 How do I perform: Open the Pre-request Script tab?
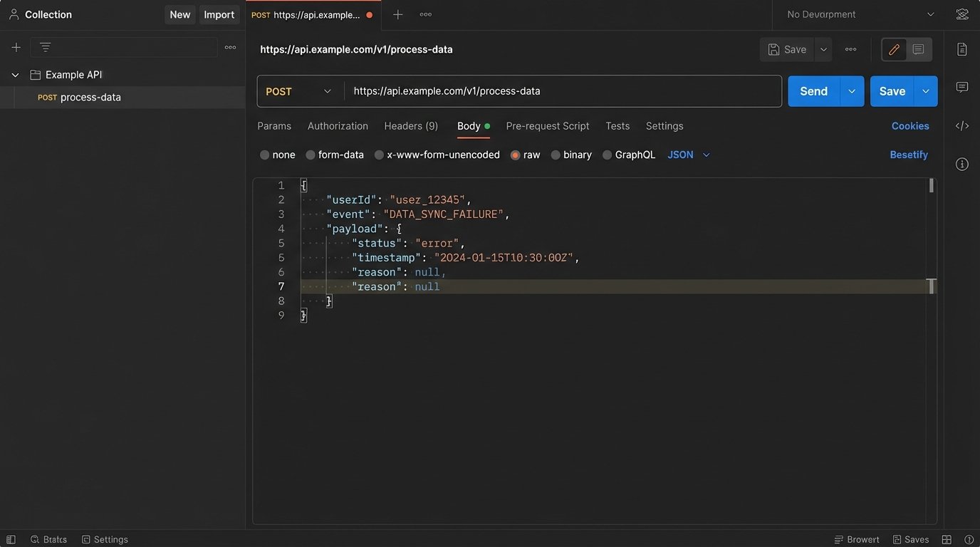tap(547, 126)
